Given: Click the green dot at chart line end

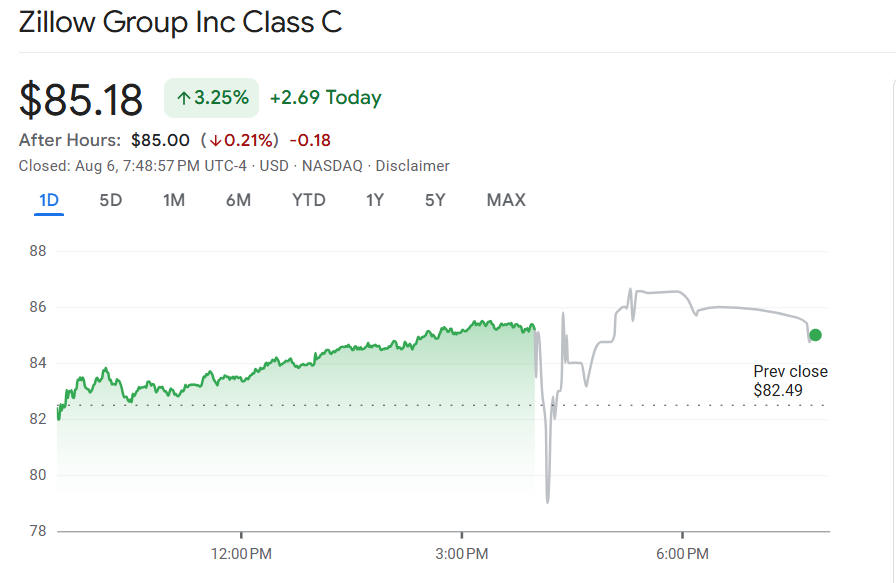Looking at the screenshot, I should pos(815,335).
